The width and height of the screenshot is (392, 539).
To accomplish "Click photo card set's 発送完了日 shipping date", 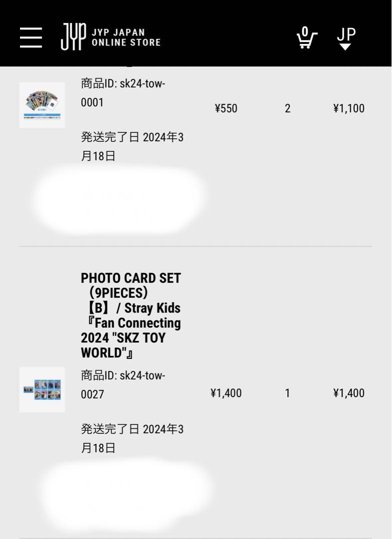I will pyautogui.click(x=132, y=438).
